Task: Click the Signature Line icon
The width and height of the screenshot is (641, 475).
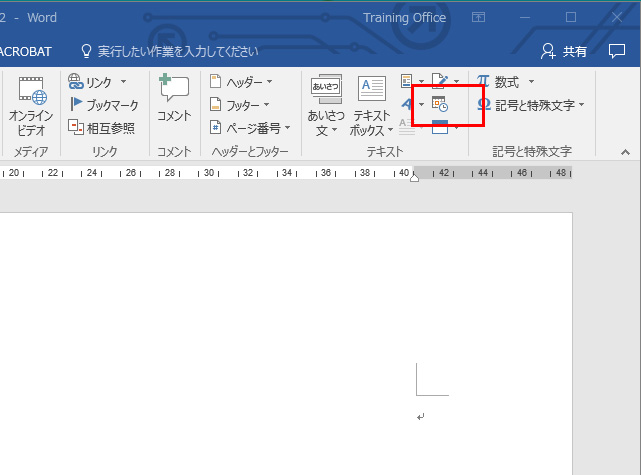Action: click(x=441, y=81)
